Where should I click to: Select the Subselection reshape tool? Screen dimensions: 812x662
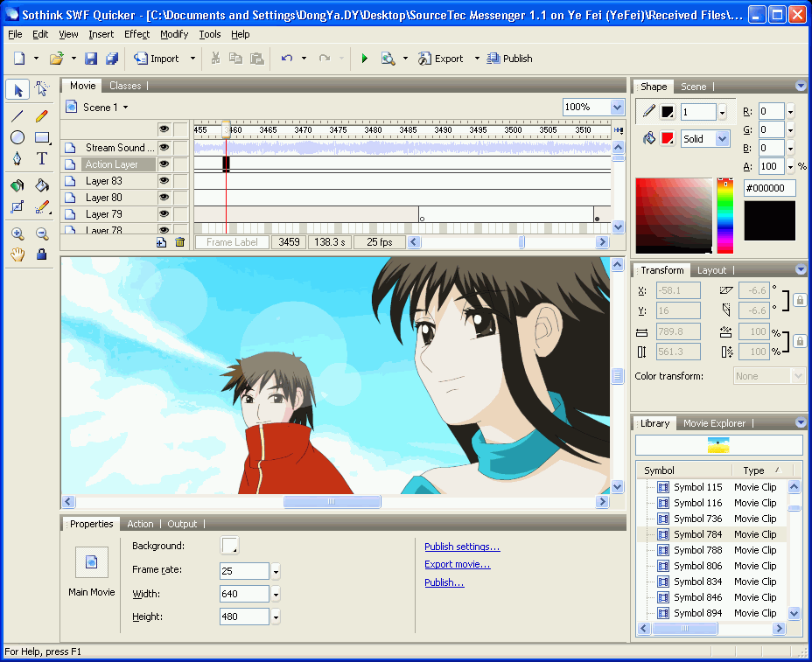click(x=42, y=89)
